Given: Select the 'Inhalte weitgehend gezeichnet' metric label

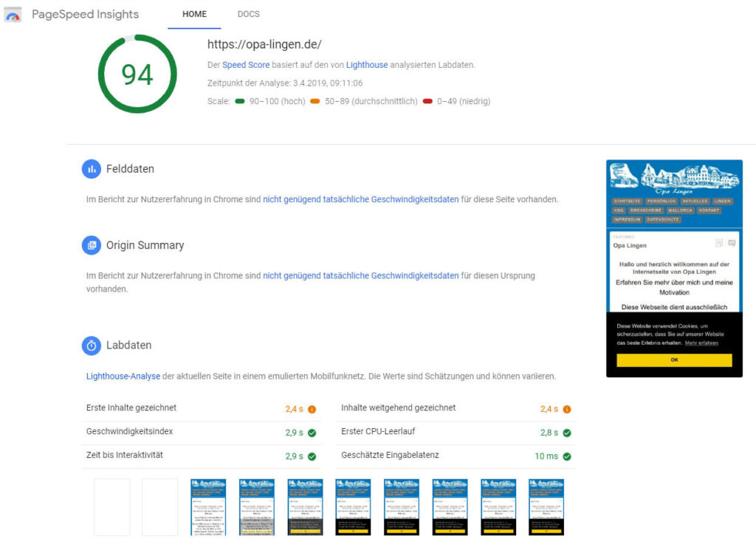Looking at the screenshot, I should coord(398,408).
